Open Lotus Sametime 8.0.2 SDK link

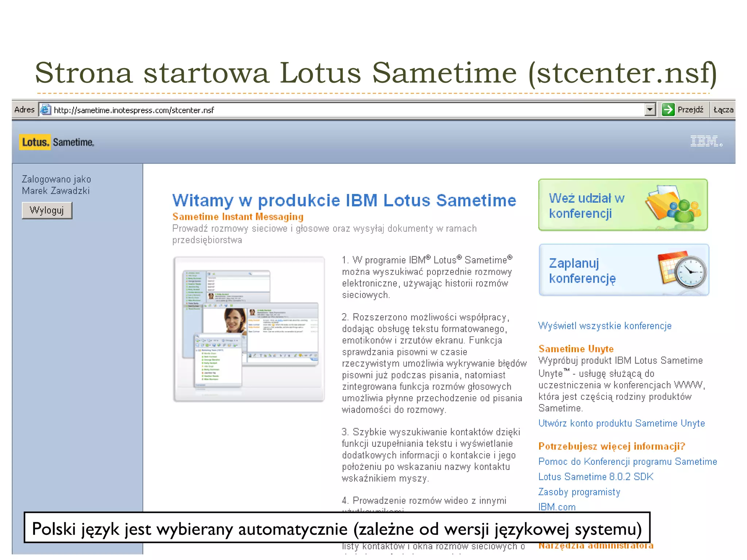(x=596, y=477)
